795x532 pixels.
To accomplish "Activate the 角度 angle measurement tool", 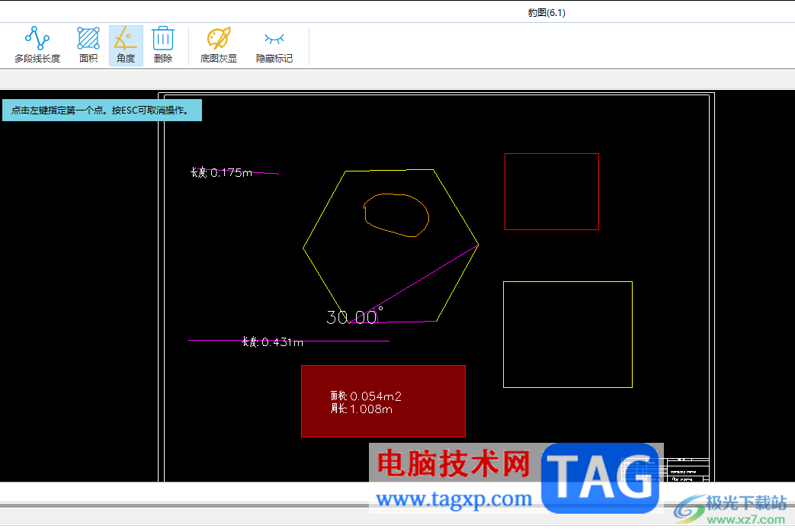I will coord(126,45).
